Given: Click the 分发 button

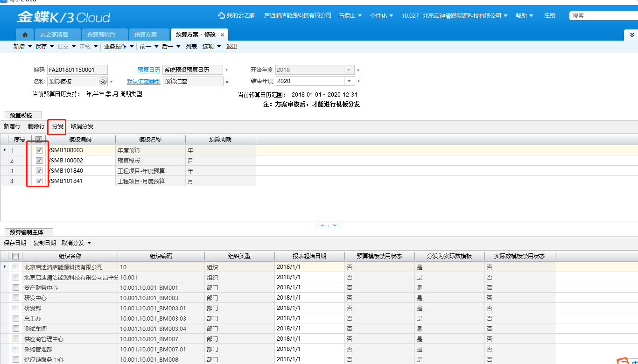Looking at the screenshot, I should (58, 126).
